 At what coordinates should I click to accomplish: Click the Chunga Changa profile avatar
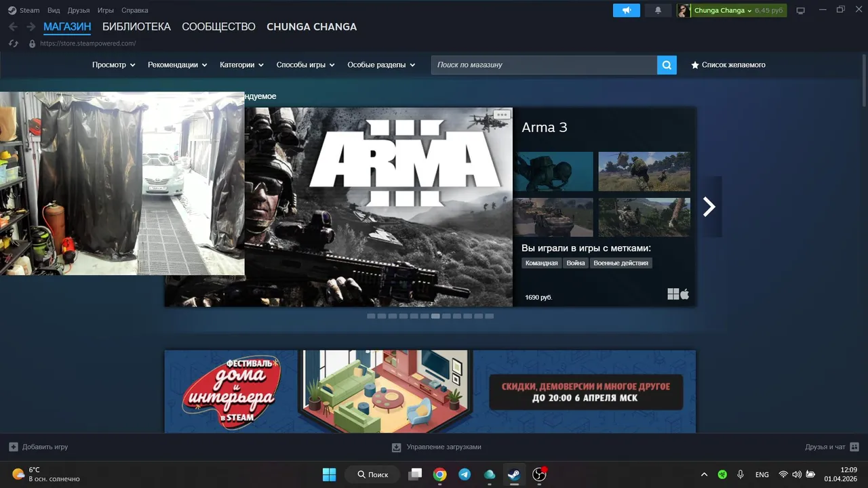tap(684, 10)
